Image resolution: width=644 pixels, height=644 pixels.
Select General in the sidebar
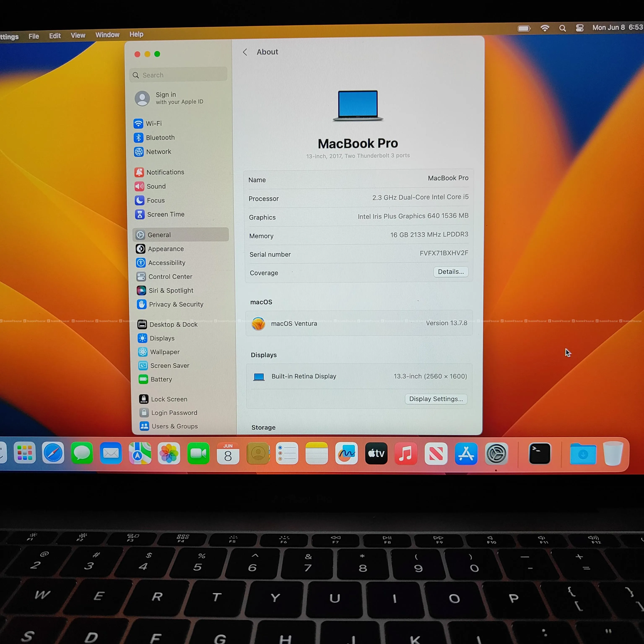pyautogui.click(x=181, y=235)
